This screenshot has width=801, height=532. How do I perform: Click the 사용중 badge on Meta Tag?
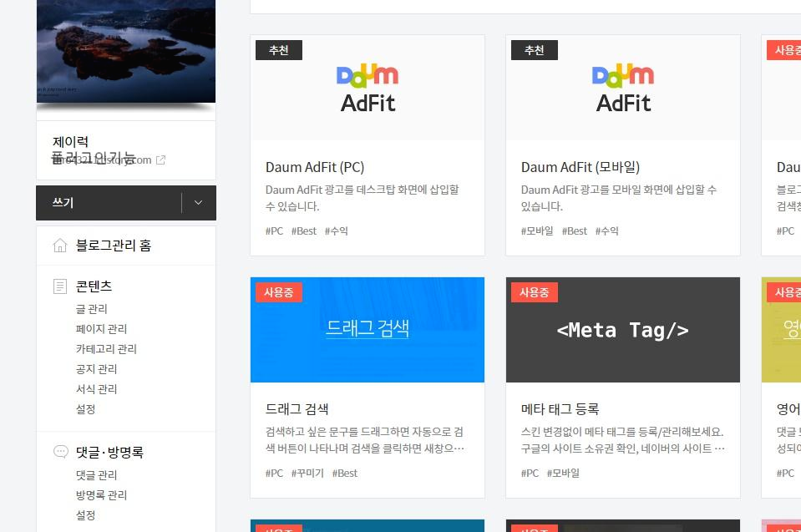click(535, 292)
